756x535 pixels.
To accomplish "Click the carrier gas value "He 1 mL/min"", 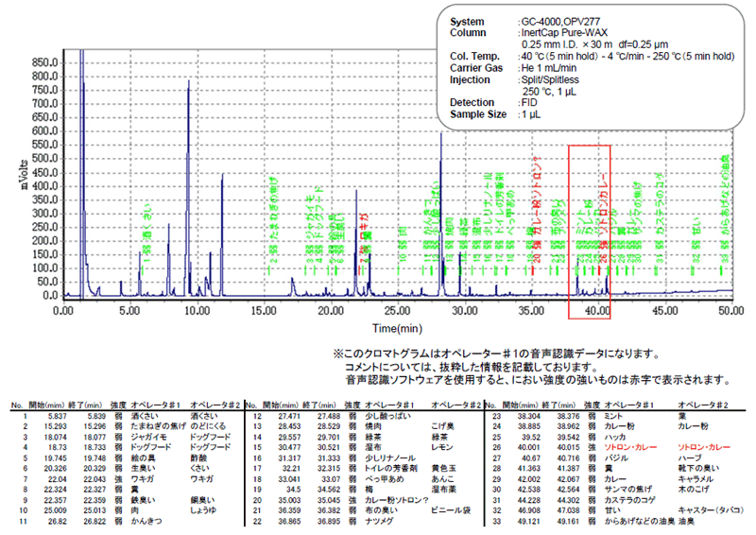I will point(549,68).
